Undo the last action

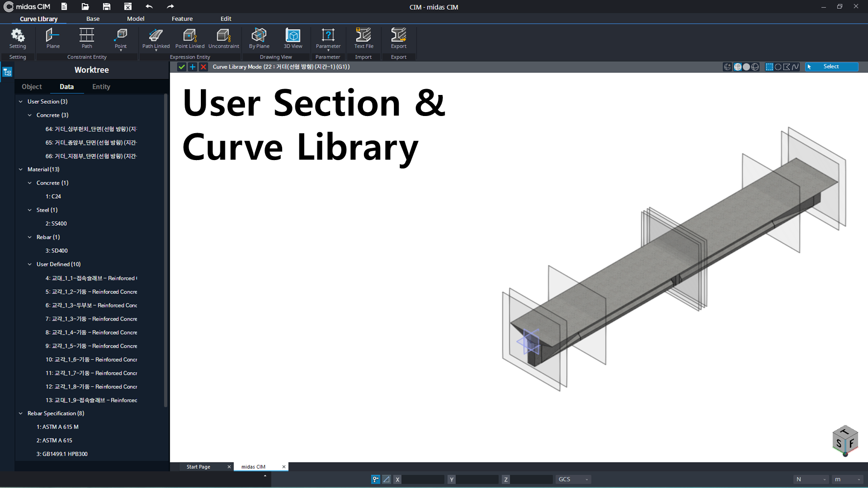(149, 6)
